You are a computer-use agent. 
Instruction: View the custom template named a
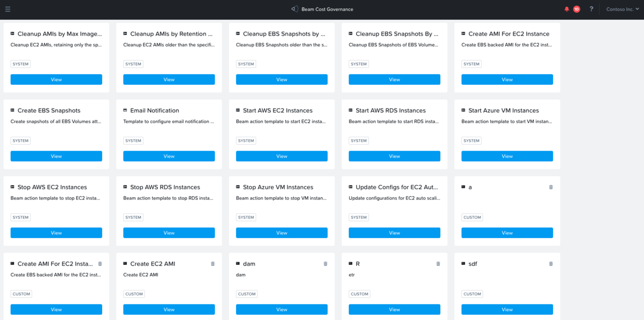click(x=507, y=233)
